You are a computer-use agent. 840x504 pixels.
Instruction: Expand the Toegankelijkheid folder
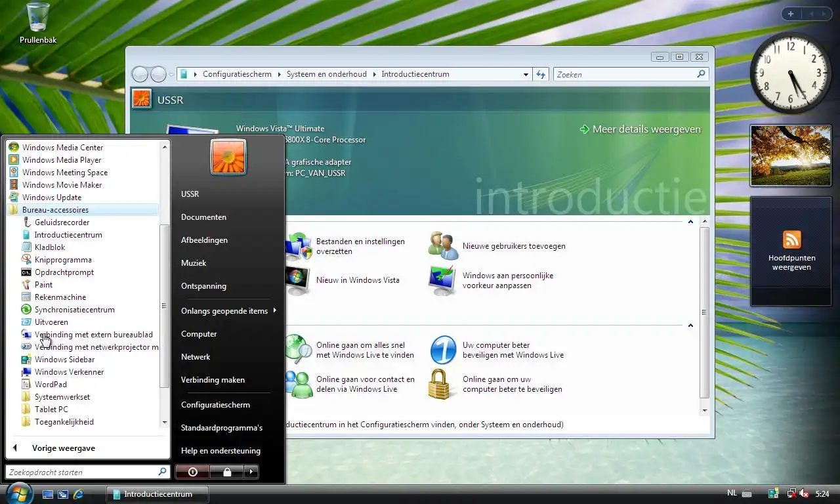pyautogui.click(x=58, y=422)
